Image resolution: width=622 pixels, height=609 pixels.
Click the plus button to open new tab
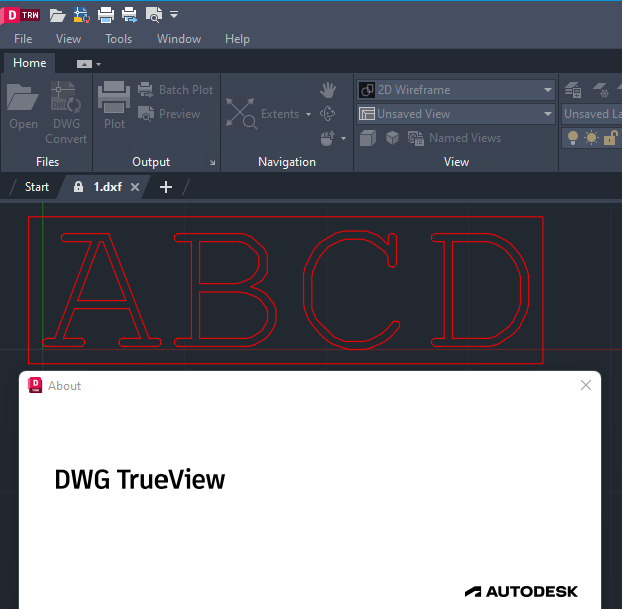point(166,187)
